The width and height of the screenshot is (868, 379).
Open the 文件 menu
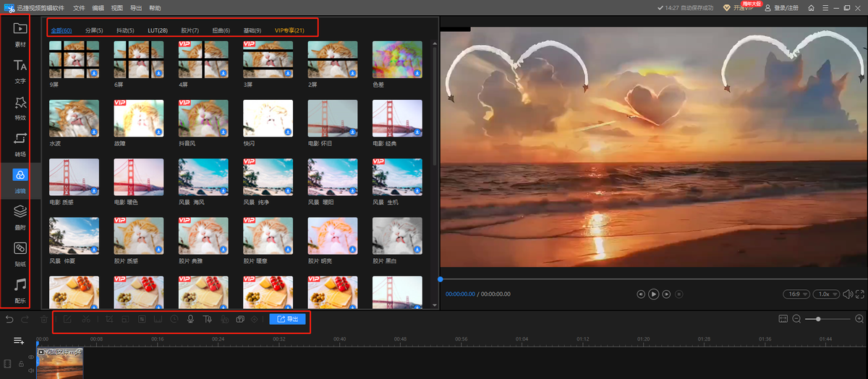pos(79,7)
